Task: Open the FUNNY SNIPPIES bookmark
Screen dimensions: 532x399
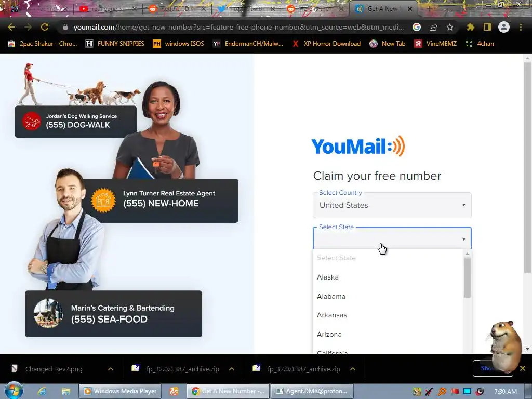Action: coord(115,44)
